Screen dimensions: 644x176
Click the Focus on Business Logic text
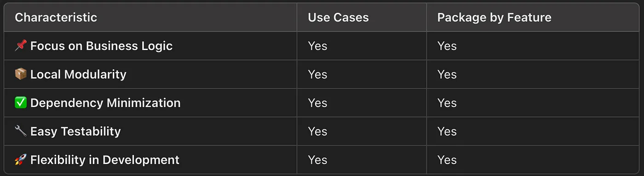point(102,46)
